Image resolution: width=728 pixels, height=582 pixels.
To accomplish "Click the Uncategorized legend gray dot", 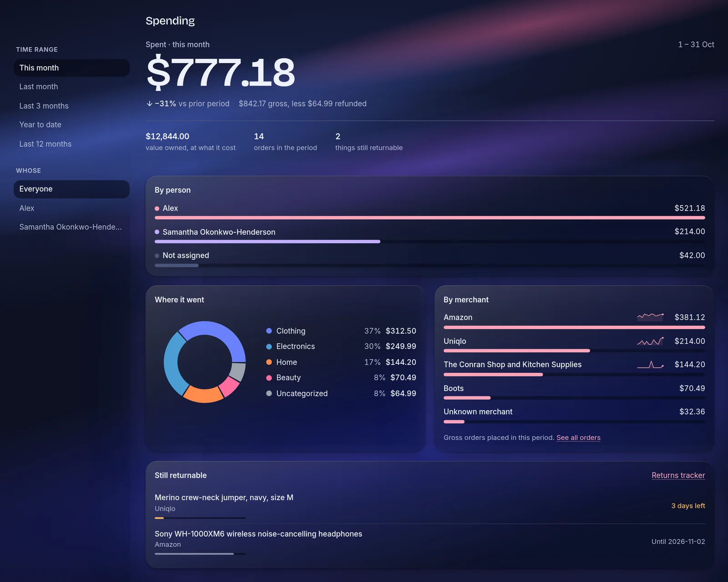I will (269, 393).
